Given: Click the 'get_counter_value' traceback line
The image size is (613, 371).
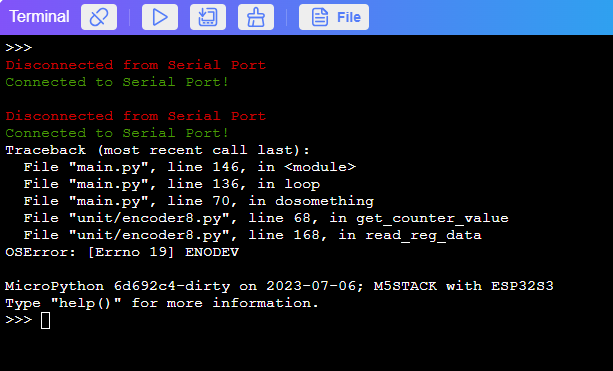Looking at the screenshot, I should (266, 218).
